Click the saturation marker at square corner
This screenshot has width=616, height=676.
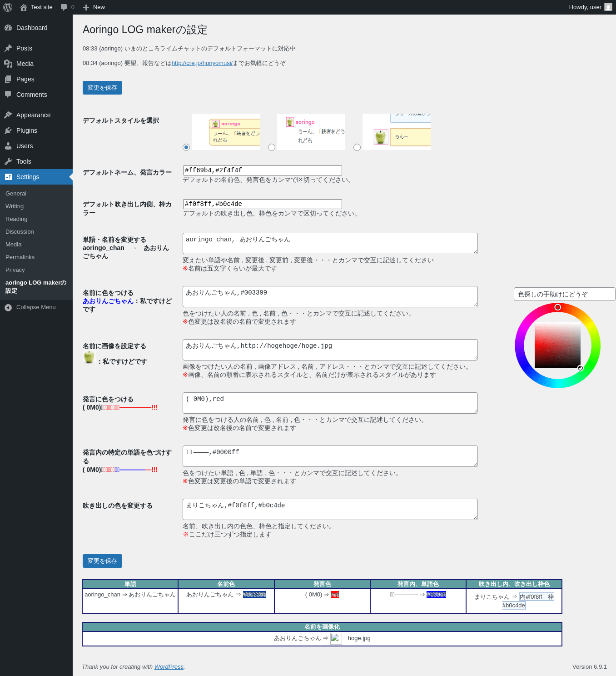[x=580, y=368]
